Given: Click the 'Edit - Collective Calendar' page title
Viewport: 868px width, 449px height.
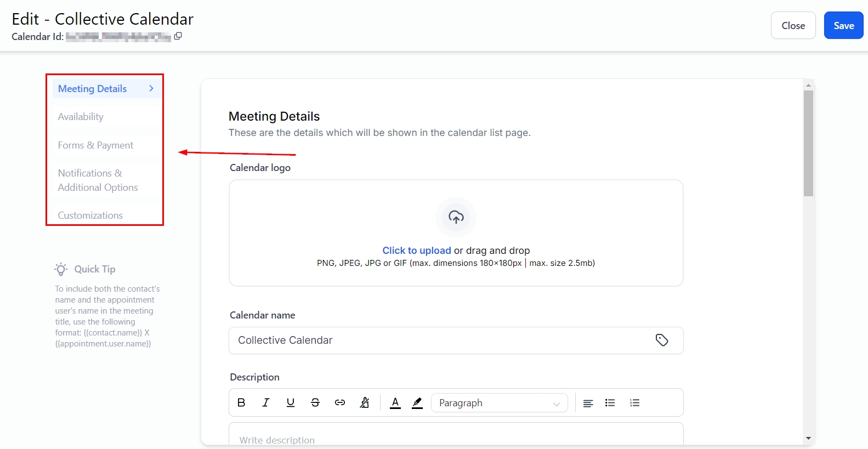Looking at the screenshot, I should point(103,19).
